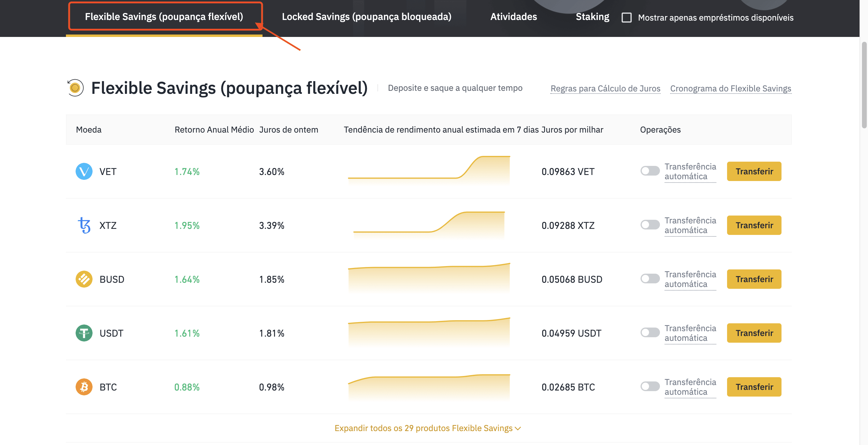Open 'Cronograma do Flexible Savings' link
Viewport: 868px width, 445px height.
tap(730, 88)
